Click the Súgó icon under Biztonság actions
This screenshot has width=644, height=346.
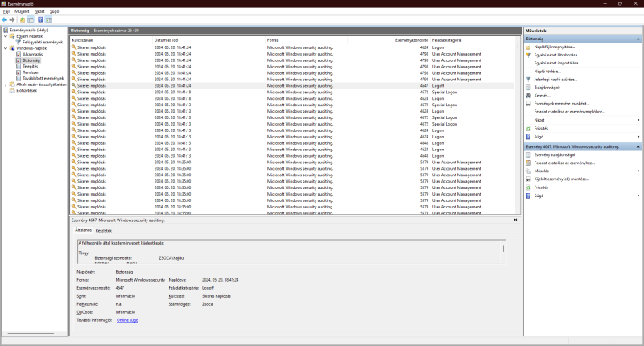528,137
